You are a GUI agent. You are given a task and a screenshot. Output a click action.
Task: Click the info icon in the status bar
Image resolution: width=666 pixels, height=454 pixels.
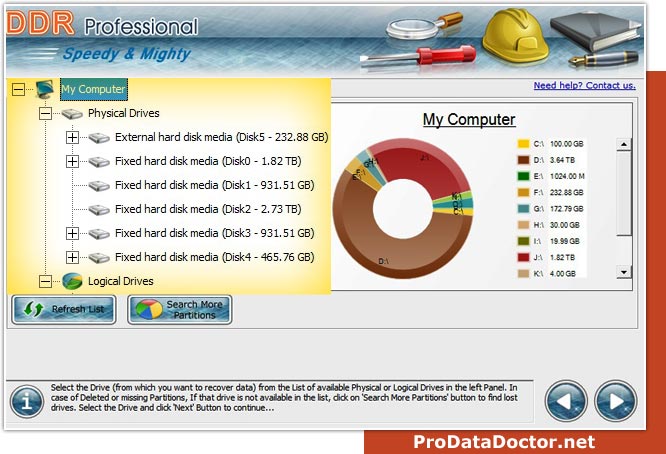[27, 401]
